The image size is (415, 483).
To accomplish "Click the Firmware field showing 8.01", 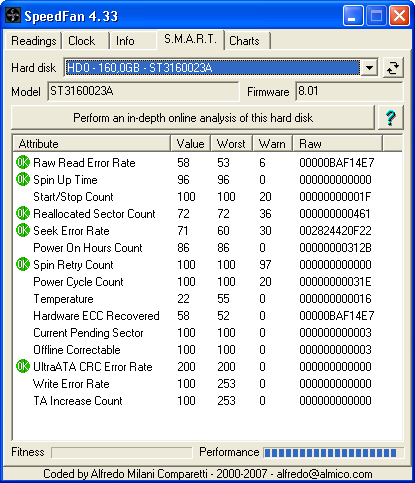I will click(x=349, y=91).
